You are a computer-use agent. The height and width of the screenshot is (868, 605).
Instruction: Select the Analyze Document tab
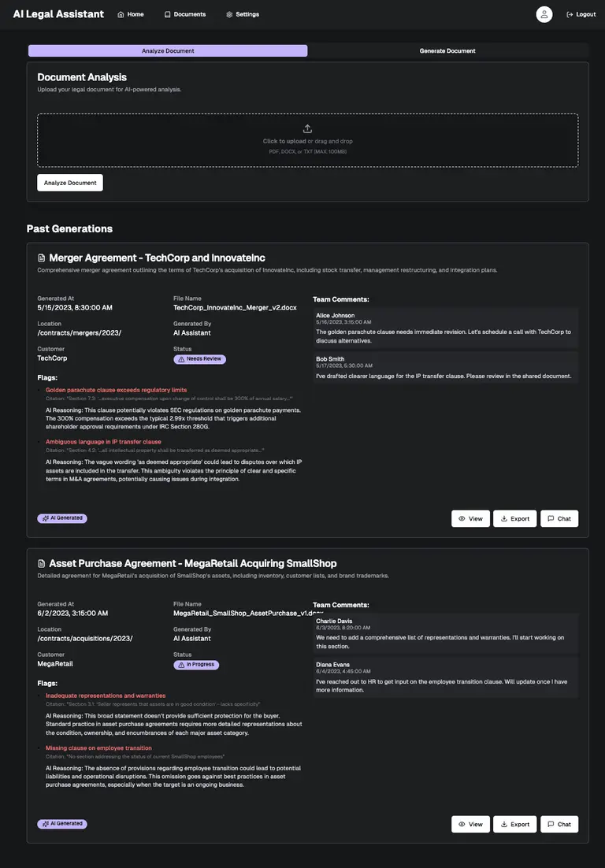point(168,50)
